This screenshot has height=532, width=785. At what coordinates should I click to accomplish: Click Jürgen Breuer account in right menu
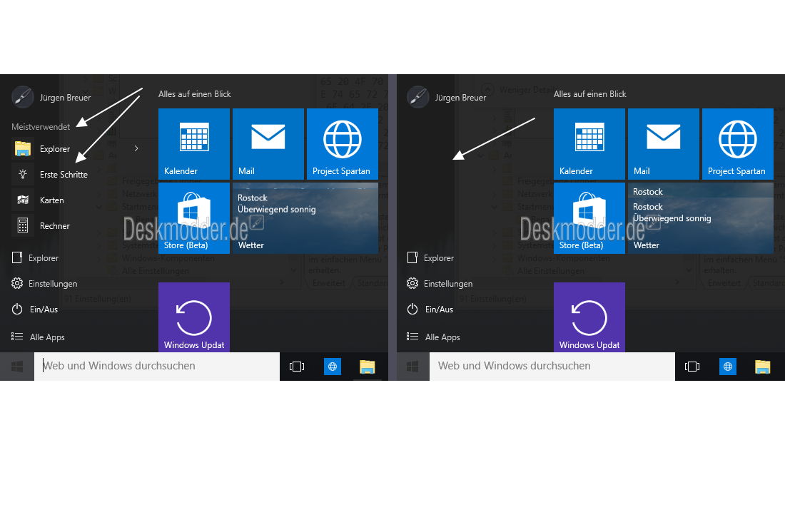(447, 97)
